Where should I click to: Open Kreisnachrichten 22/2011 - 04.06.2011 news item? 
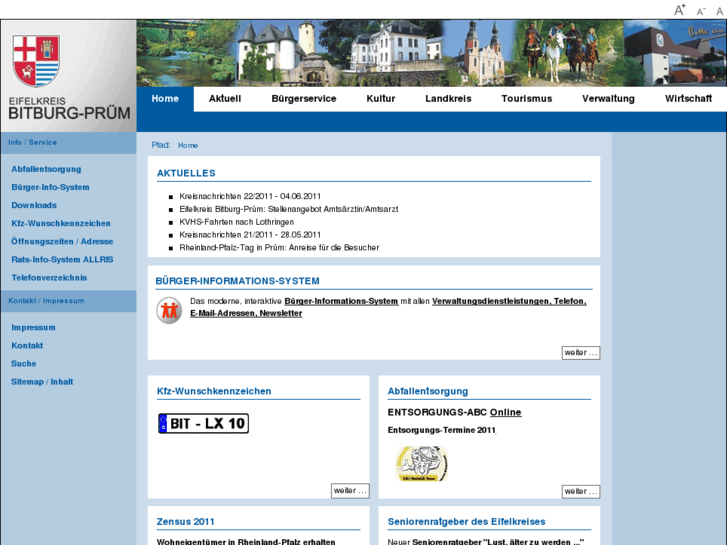(x=250, y=196)
